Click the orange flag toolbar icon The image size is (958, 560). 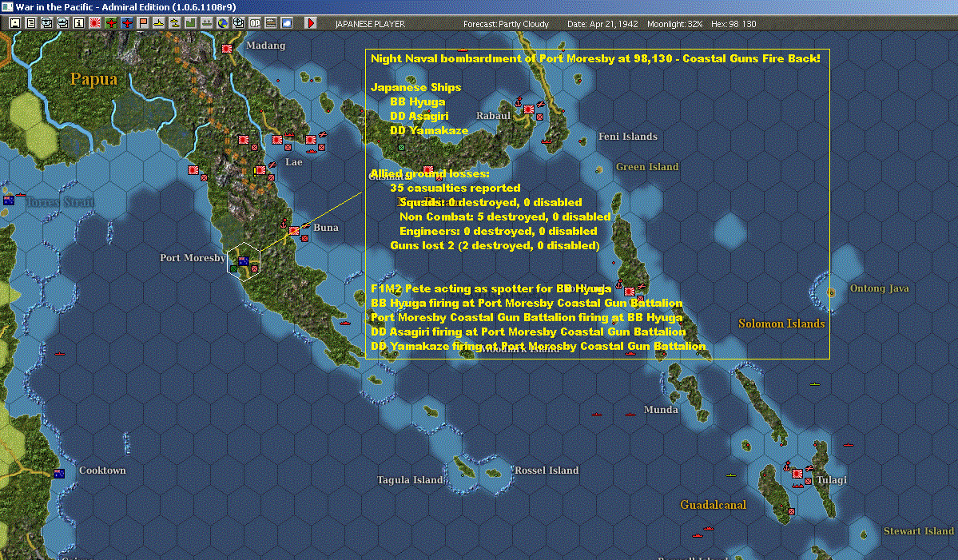(143, 23)
